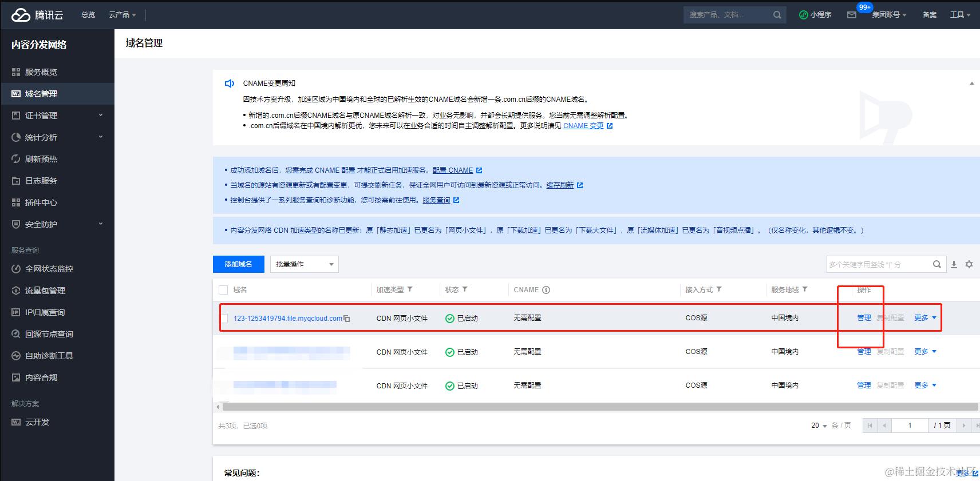Change the 20 条/页 page size dropdown
Screen dimensions: 980x481
tap(819, 426)
